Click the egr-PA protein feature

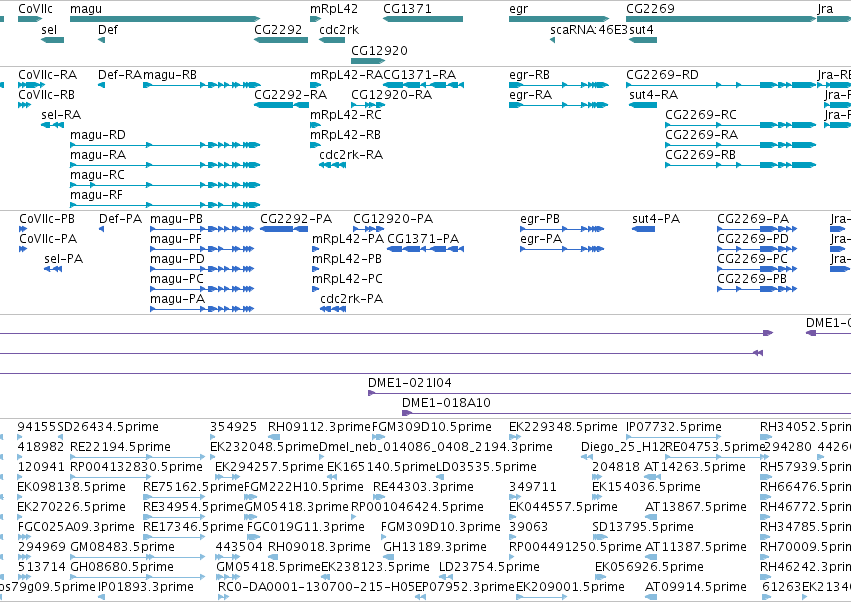point(562,249)
